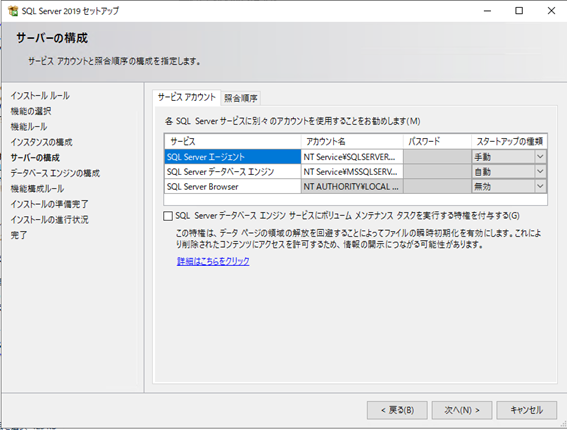
Task: Click the 次へ(N) next button
Action: [462, 410]
